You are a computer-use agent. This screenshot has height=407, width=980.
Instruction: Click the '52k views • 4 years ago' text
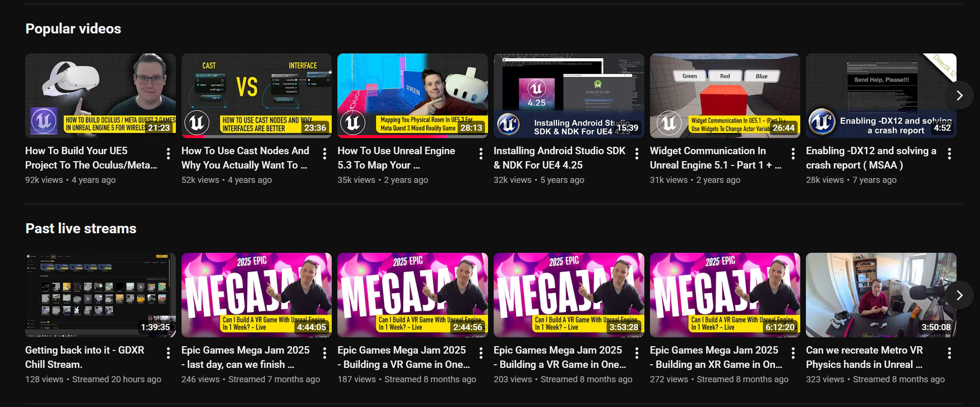[227, 180]
